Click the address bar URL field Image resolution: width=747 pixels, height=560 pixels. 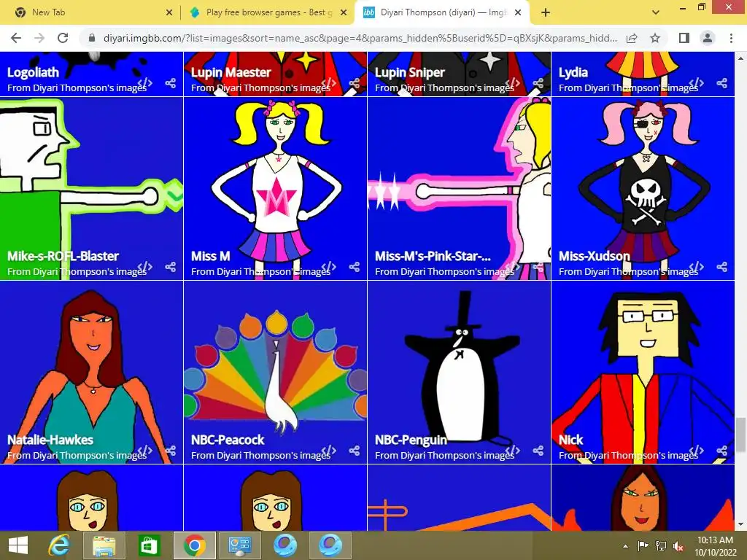click(x=360, y=38)
